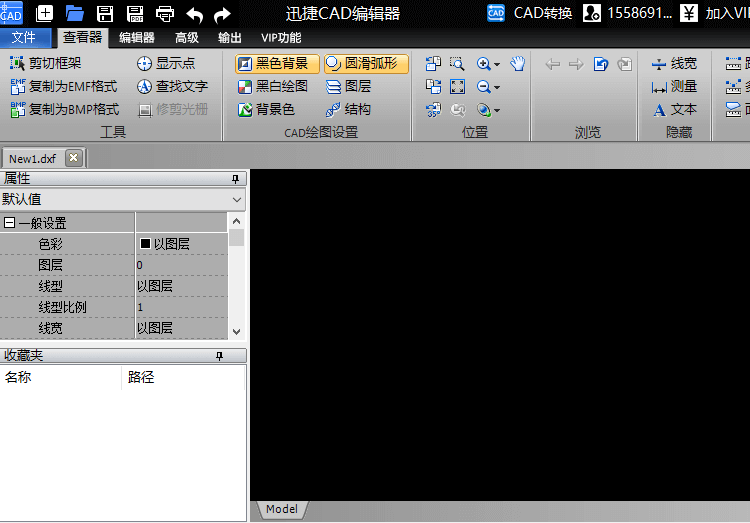The width and height of the screenshot is (750, 523).
Task: Activate the hand pan tool
Action: coord(518,64)
